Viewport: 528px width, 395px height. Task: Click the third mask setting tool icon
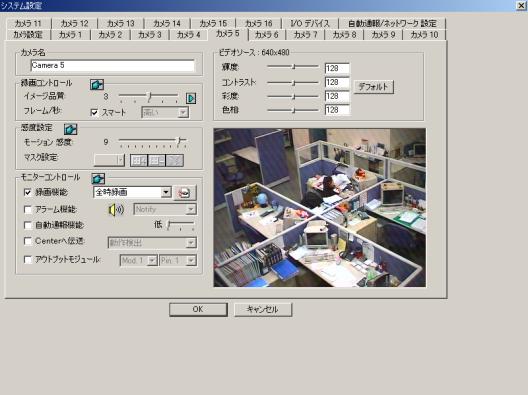(175, 161)
